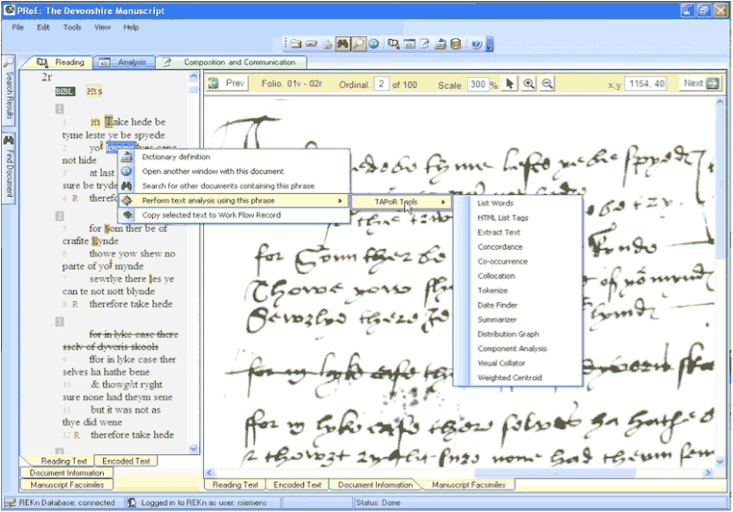The width and height of the screenshot is (733, 512).
Task: Go to the Next folio
Action: pyautogui.click(x=700, y=84)
